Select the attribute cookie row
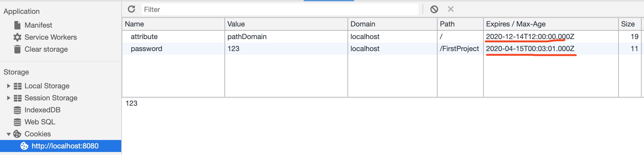 tap(381, 37)
